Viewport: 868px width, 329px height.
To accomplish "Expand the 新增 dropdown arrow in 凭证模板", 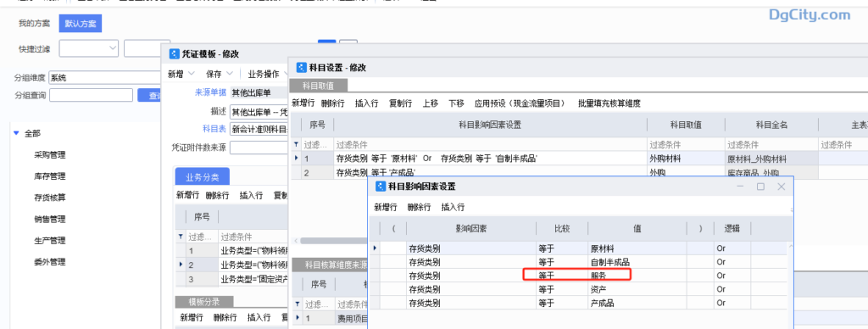I will click(x=192, y=74).
